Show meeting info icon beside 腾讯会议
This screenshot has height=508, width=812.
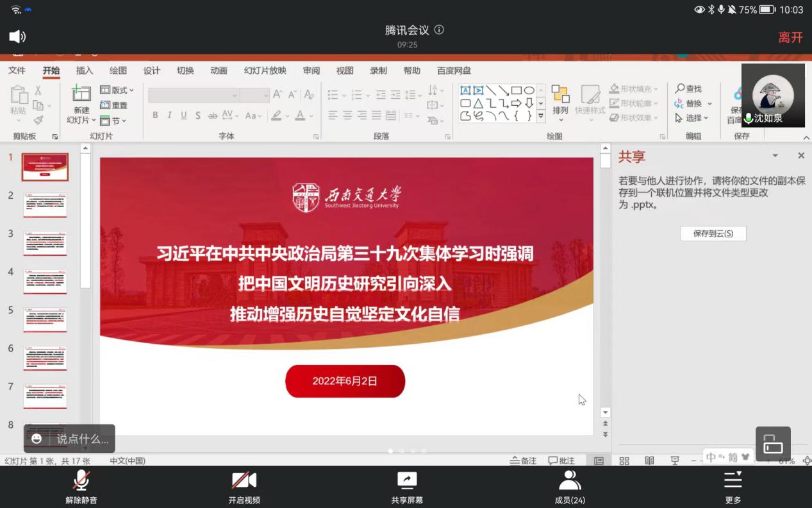click(439, 30)
